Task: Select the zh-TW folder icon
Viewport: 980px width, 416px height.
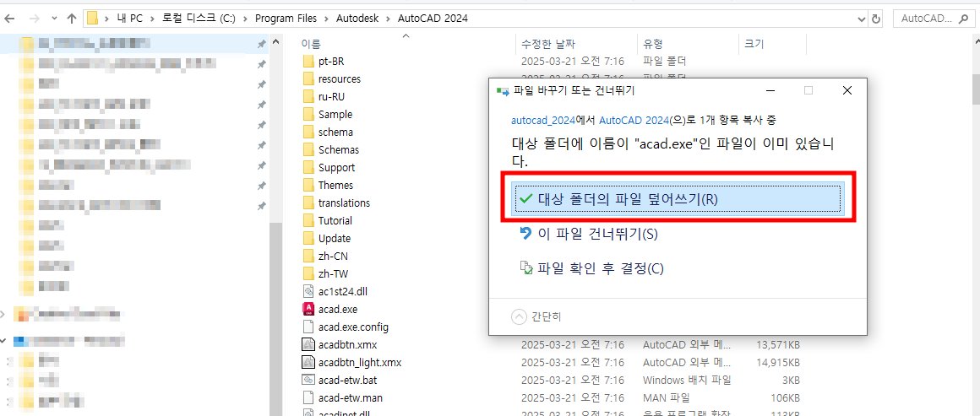Action: coord(308,273)
